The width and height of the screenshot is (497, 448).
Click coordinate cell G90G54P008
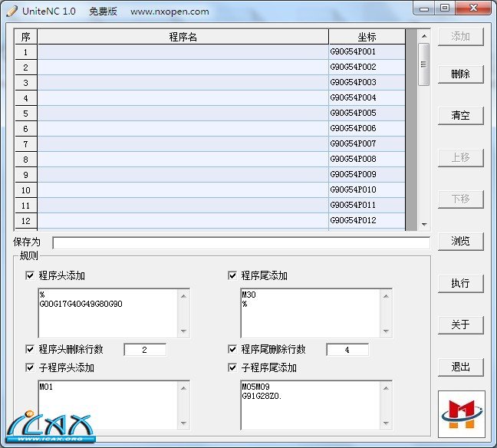tap(367, 159)
